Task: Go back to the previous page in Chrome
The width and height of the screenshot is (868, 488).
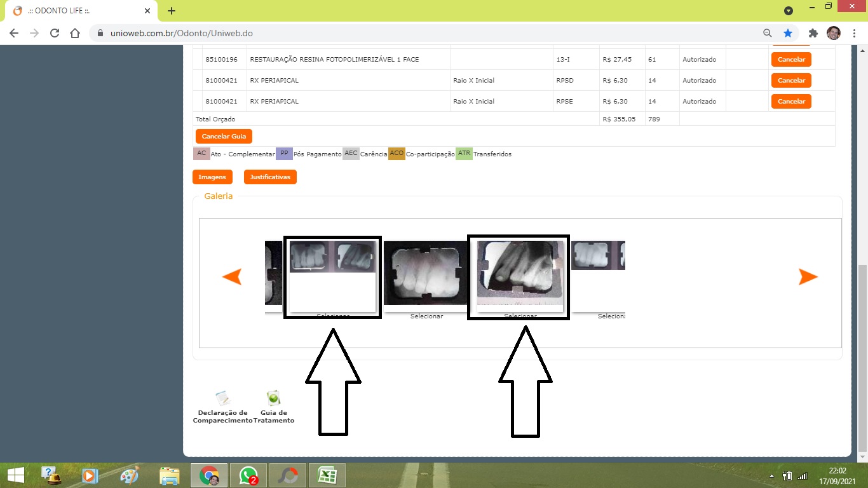Action: click(x=14, y=33)
